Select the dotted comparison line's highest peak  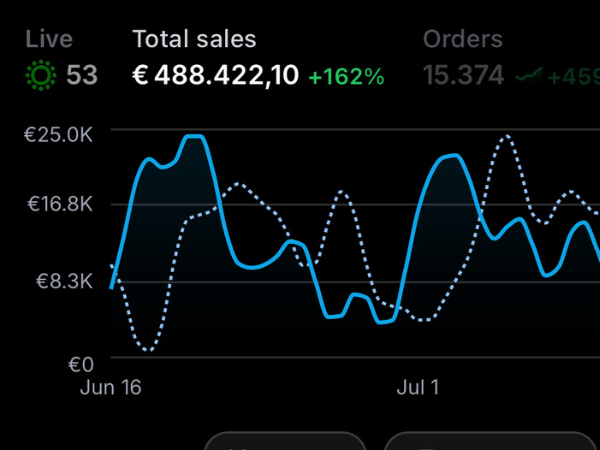click(x=507, y=136)
